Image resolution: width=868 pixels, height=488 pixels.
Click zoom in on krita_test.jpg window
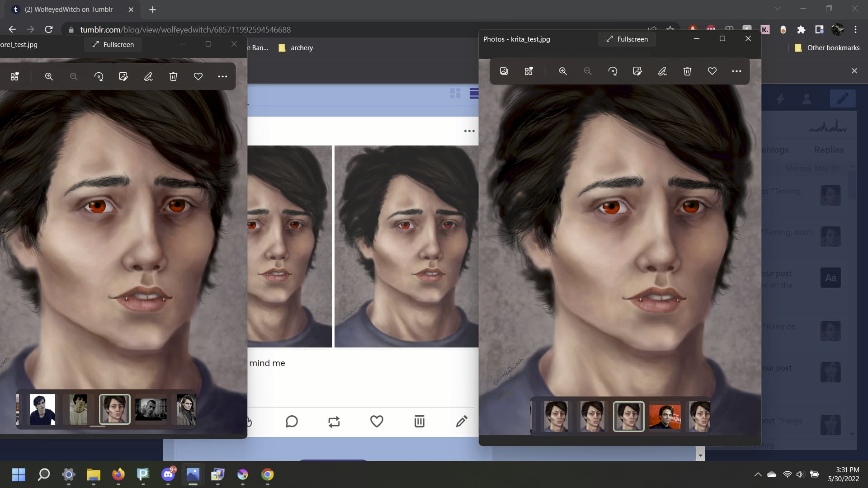pos(563,71)
